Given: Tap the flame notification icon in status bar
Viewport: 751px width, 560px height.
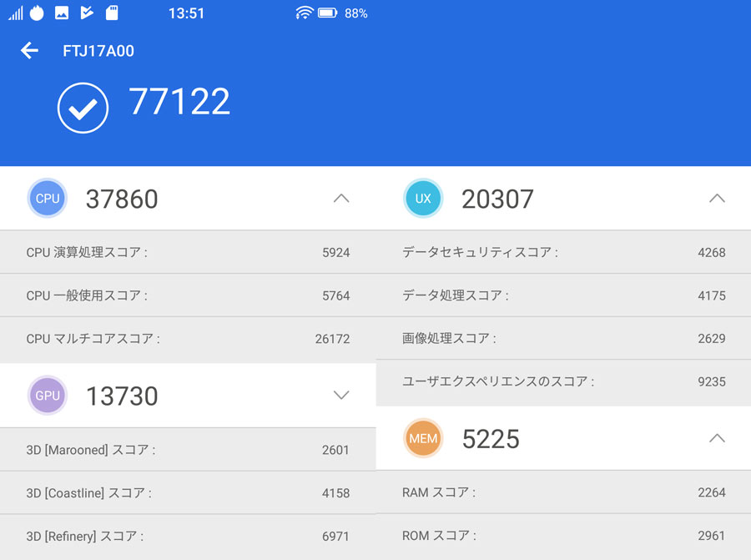Looking at the screenshot, I should [37, 13].
